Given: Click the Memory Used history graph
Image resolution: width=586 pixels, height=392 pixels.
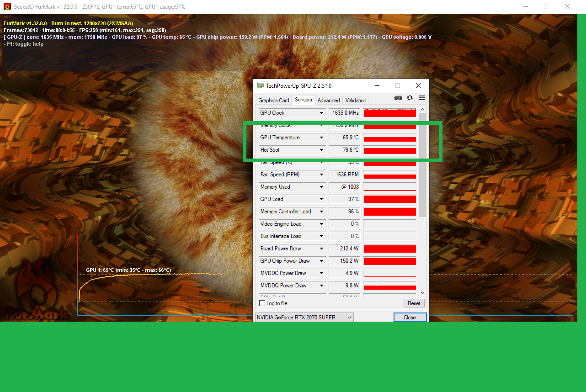Looking at the screenshot, I should click(x=390, y=187).
